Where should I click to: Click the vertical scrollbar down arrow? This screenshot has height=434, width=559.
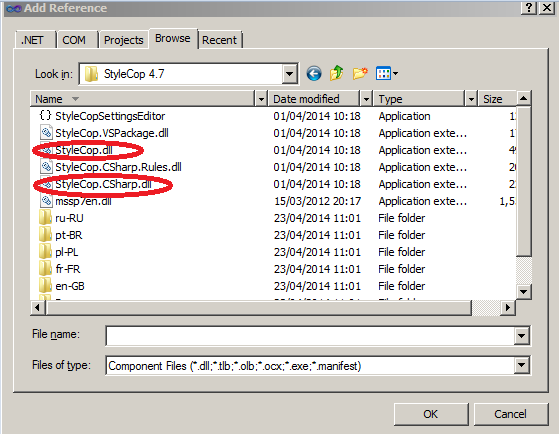(523, 292)
